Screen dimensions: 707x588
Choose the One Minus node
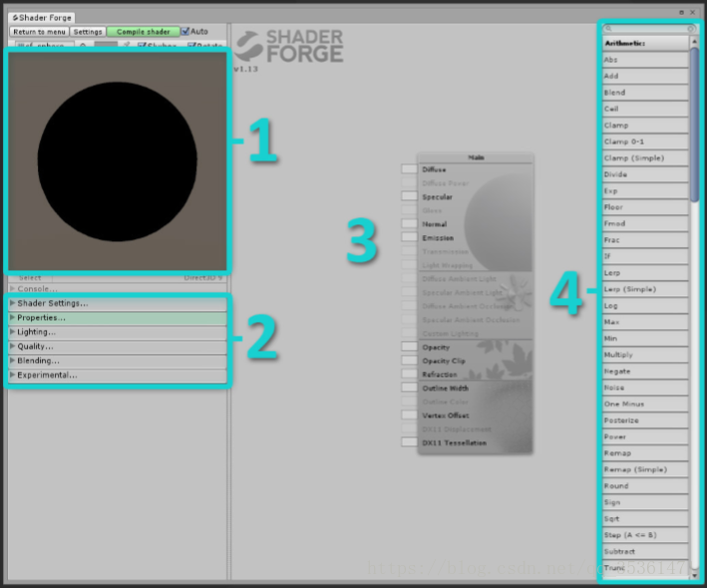click(x=646, y=404)
